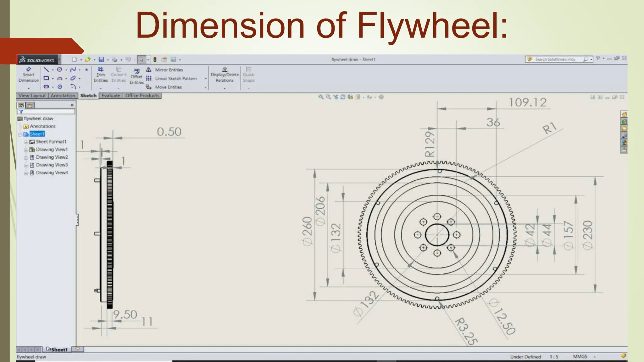Open Design Library in task pane
644x362 pixels.
pos(624,122)
